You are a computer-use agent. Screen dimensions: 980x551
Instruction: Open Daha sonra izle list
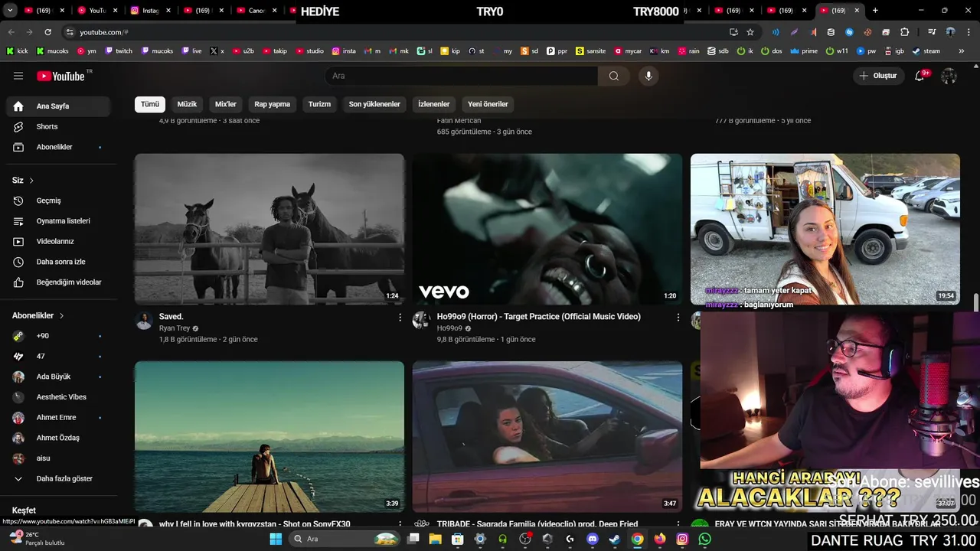(58, 262)
